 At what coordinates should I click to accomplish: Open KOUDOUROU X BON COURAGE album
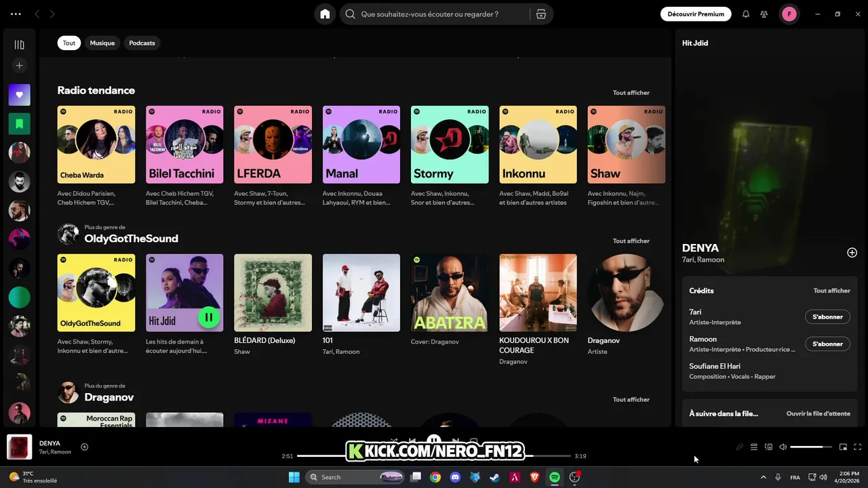[x=538, y=293]
